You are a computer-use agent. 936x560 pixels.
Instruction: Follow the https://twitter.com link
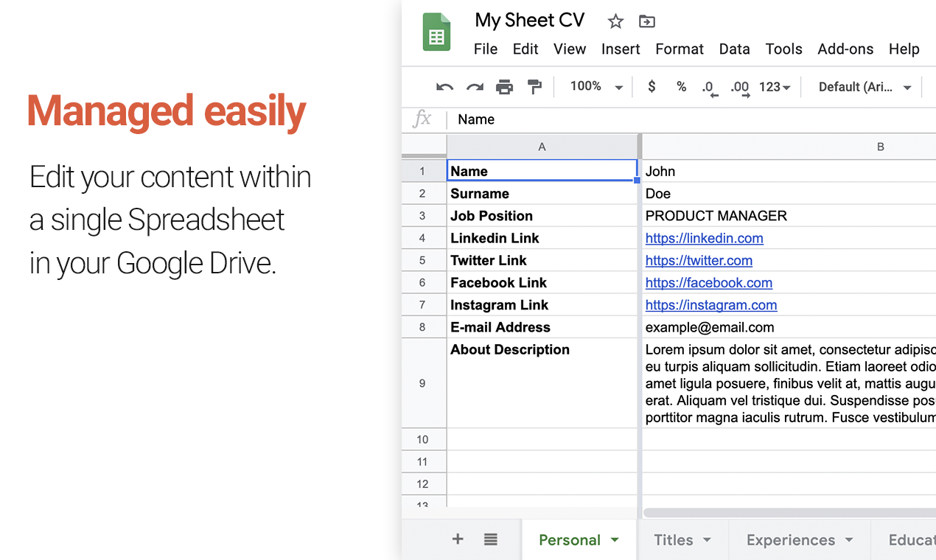tap(699, 260)
